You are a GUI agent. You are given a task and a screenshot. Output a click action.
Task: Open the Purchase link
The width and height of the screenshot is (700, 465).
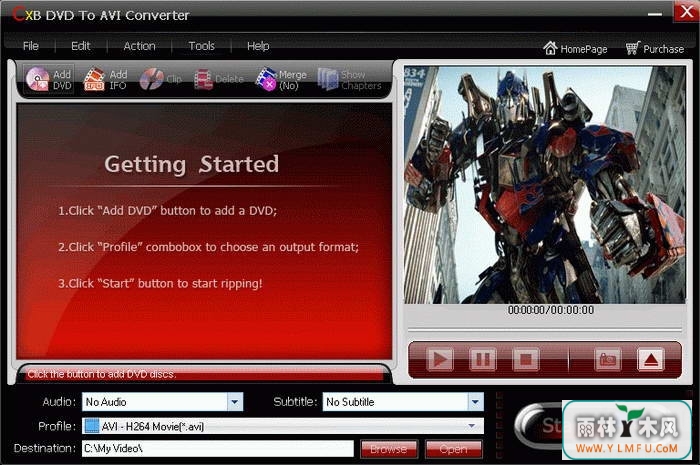tap(654, 48)
